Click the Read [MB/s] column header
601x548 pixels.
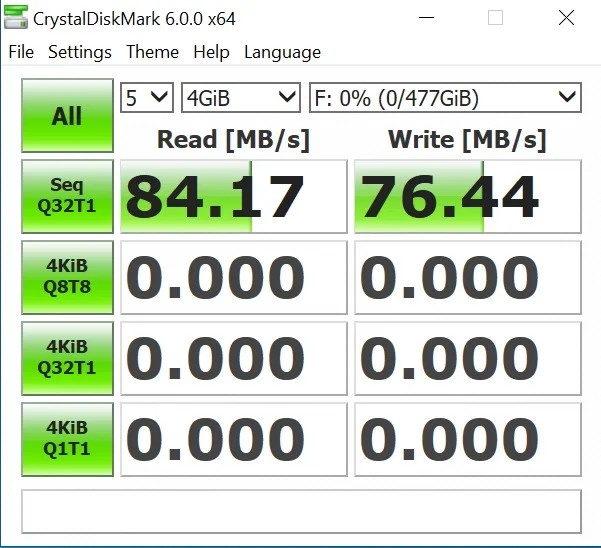click(233, 139)
